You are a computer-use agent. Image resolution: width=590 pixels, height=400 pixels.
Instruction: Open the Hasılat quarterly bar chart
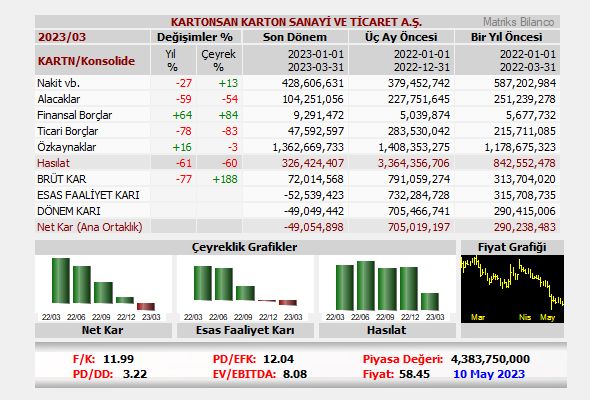[387, 289]
